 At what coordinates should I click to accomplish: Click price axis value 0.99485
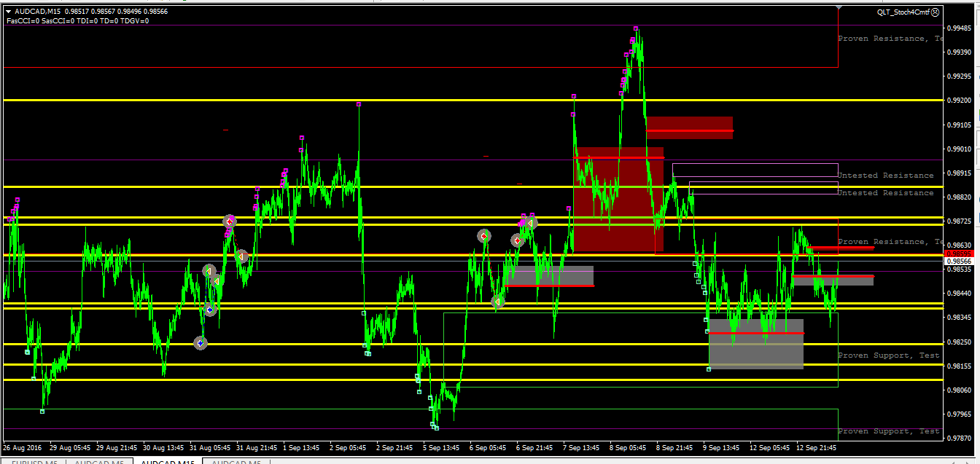(959, 28)
